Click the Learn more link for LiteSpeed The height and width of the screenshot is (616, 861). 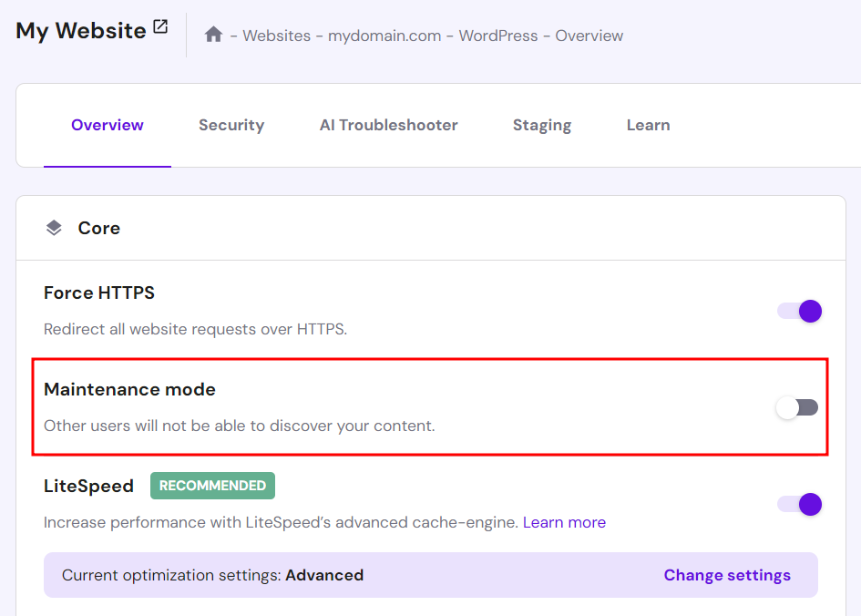564,522
